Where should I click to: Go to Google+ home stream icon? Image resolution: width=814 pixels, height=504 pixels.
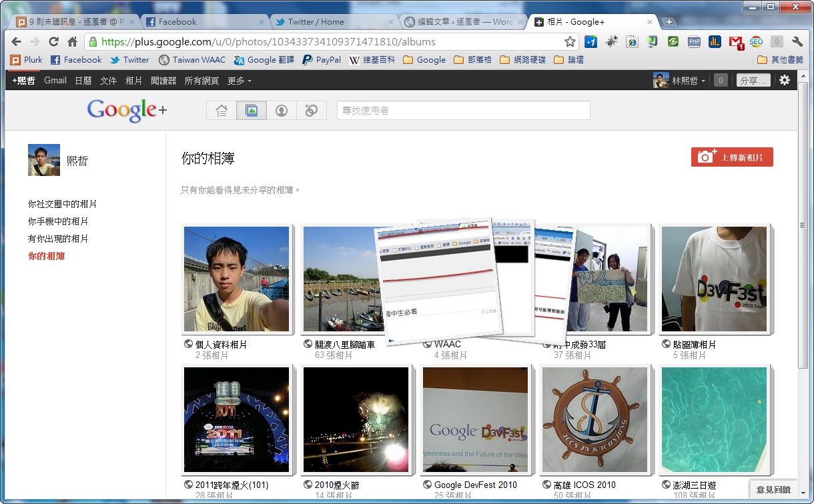point(222,111)
